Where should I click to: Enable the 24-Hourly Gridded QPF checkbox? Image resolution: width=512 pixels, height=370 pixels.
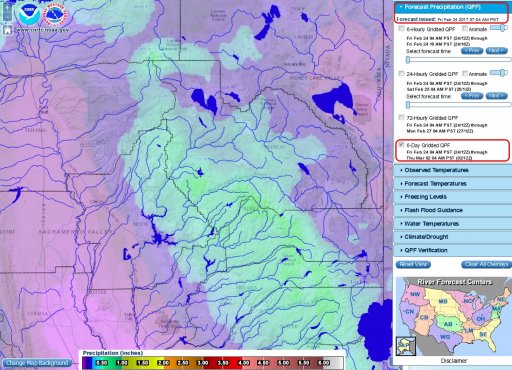click(x=401, y=73)
